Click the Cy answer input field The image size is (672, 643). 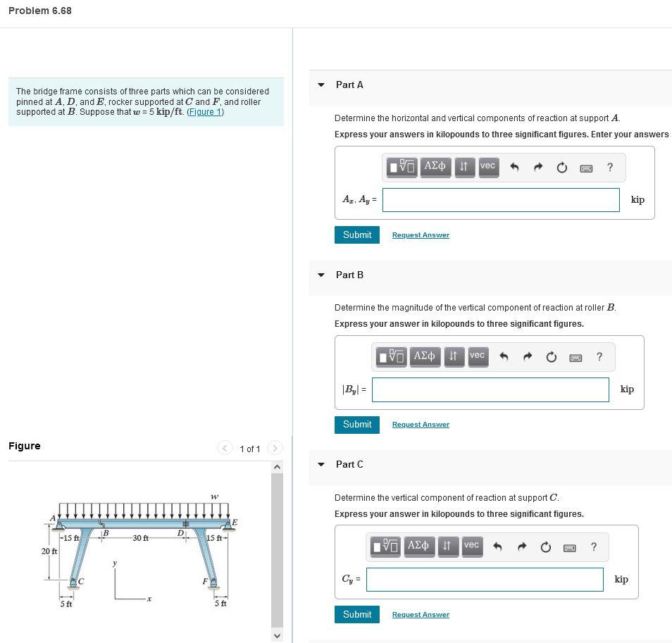tap(485, 580)
